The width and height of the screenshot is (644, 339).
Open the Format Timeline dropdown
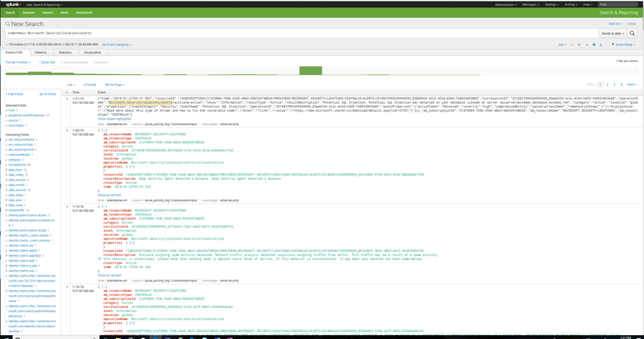click(x=18, y=63)
